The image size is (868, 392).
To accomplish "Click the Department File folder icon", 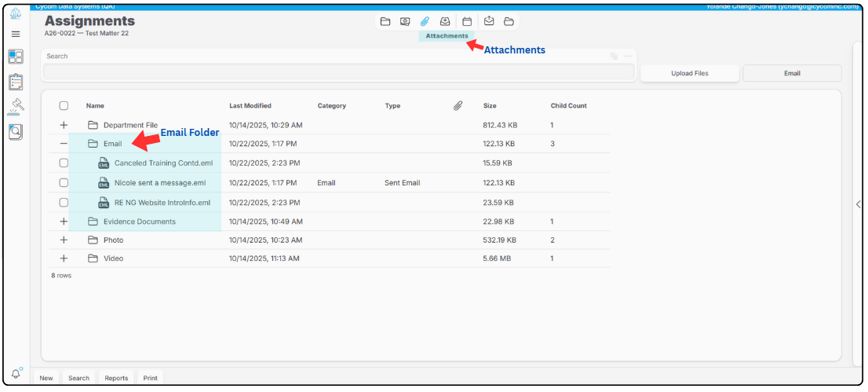I will 93,126.
